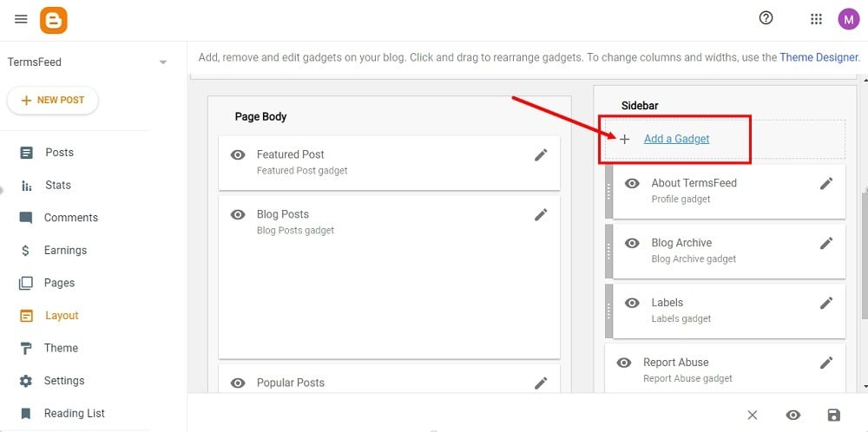Viewport: 868px width, 432px height.
Task: Select Layout in the left navigation
Action: pyautogui.click(x=62, y=316)
